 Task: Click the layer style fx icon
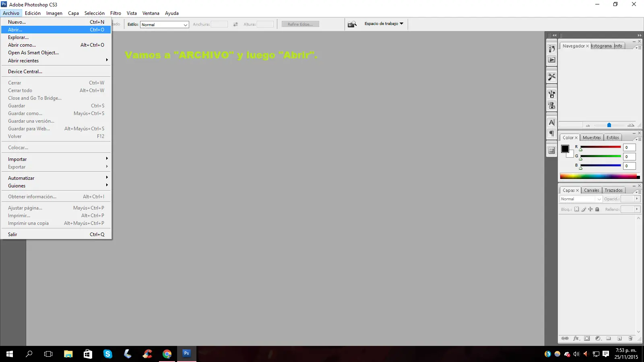[576, 338]
